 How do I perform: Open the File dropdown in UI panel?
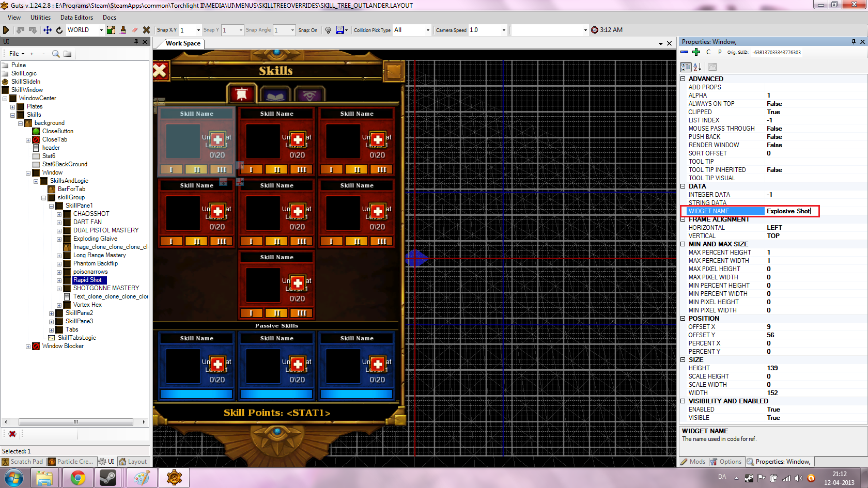[17, 54]
